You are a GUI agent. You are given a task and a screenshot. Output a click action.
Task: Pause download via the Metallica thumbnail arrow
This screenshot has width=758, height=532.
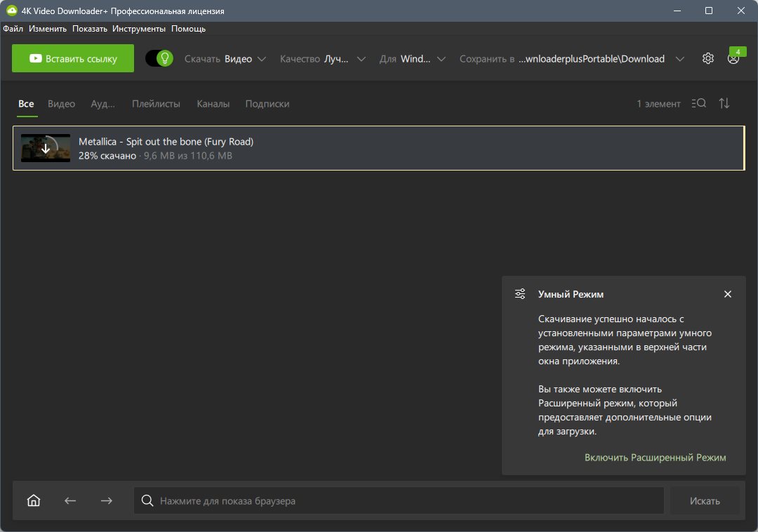pyautogui.click(x=46, y=148)
